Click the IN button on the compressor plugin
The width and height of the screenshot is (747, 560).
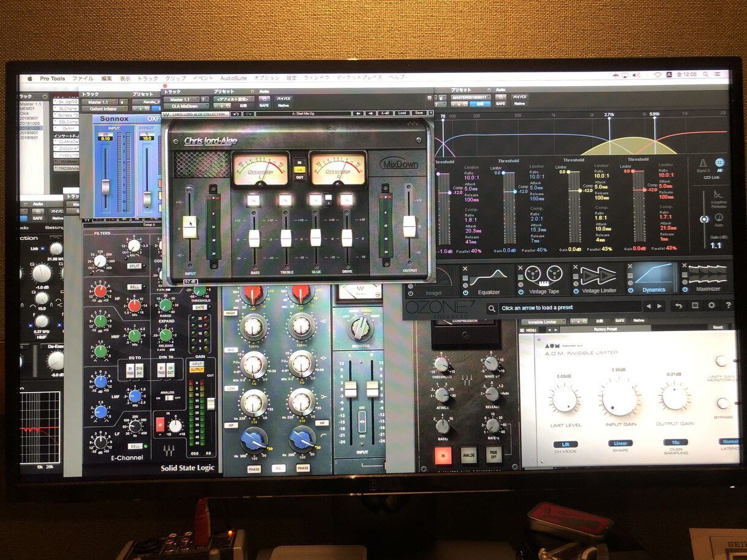(x=443, y=455)
